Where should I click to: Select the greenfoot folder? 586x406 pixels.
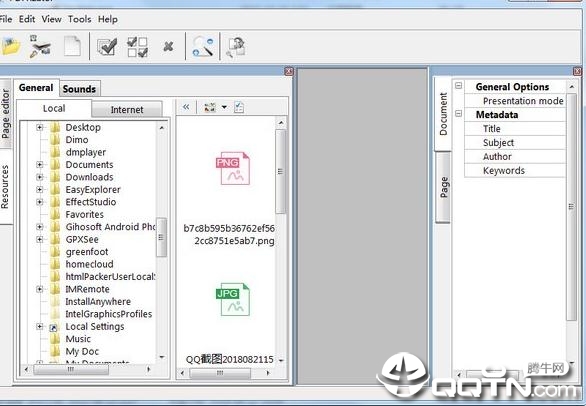pos(87,252)
